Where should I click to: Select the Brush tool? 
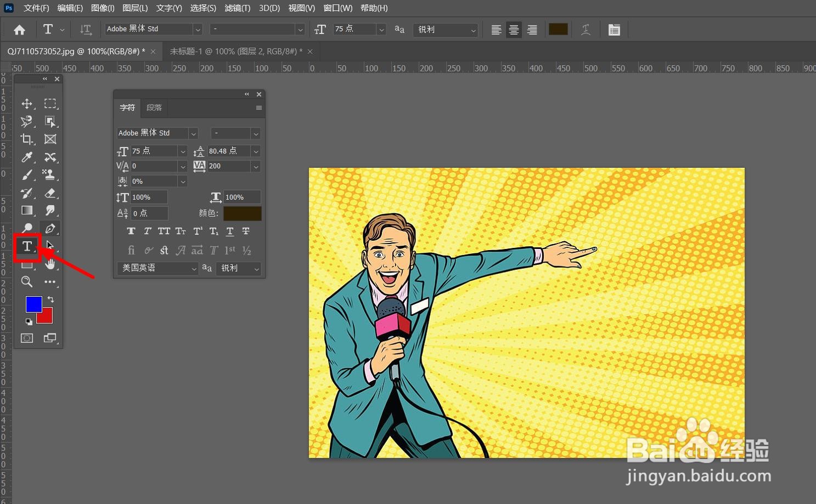click(26, 175)
